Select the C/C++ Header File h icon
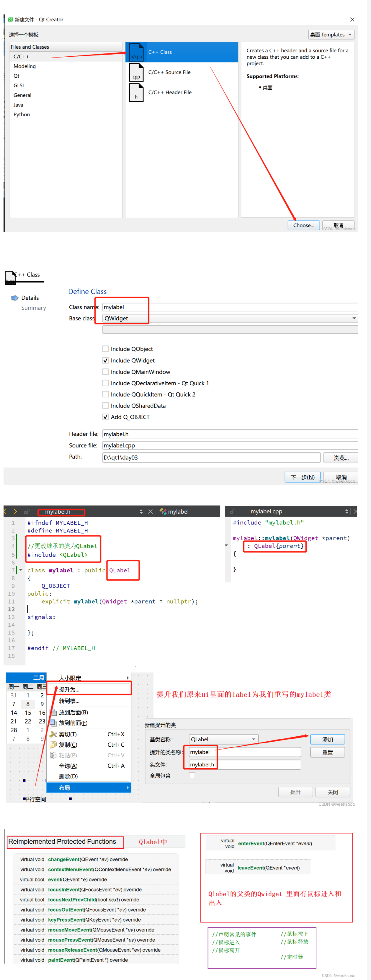This screenshot has width=371, height=980. [136, 92]
